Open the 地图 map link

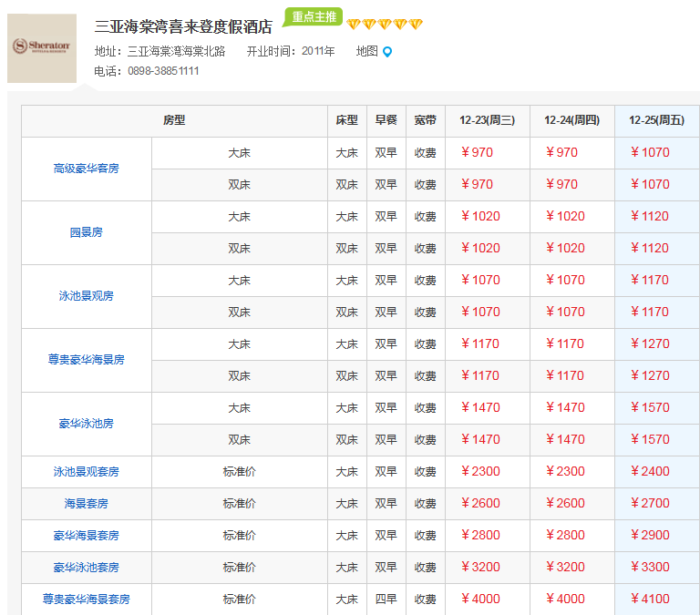[366, 52]
